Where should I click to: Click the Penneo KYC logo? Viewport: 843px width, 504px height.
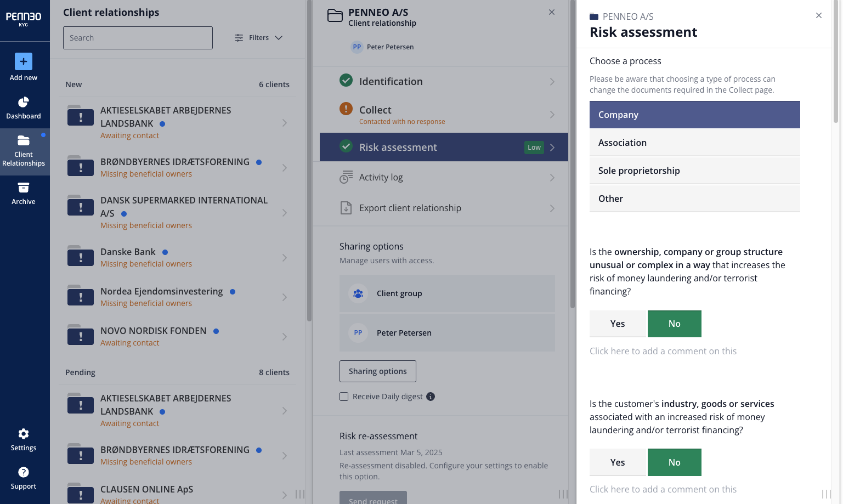click(24, 18)
